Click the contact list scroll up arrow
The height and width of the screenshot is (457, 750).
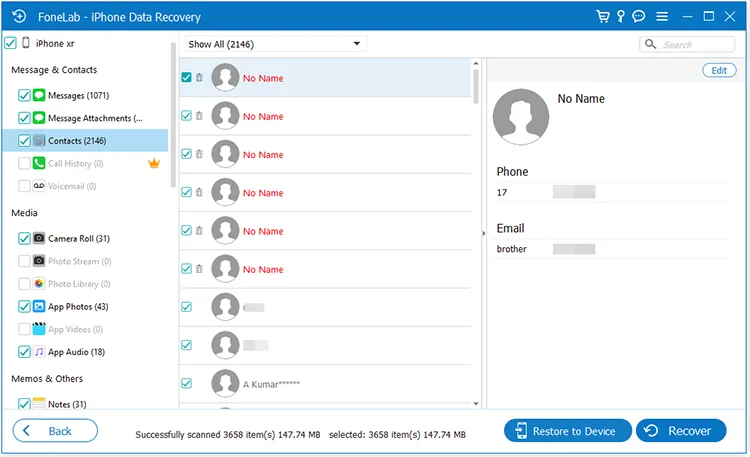[475, 63]
